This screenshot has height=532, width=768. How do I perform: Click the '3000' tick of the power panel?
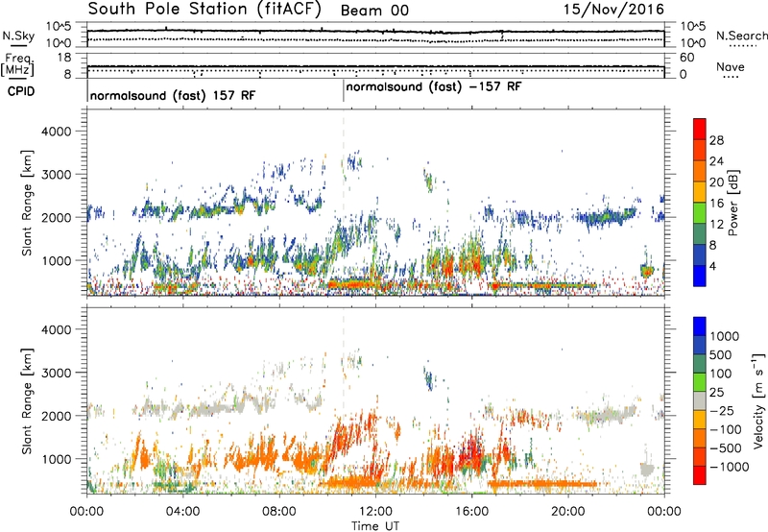[56, 175]
